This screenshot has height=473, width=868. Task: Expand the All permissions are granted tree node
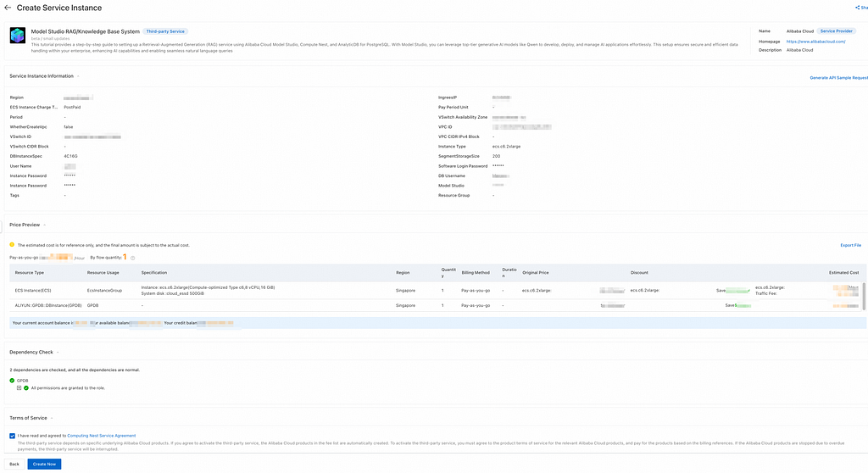[x=19, y=387]
